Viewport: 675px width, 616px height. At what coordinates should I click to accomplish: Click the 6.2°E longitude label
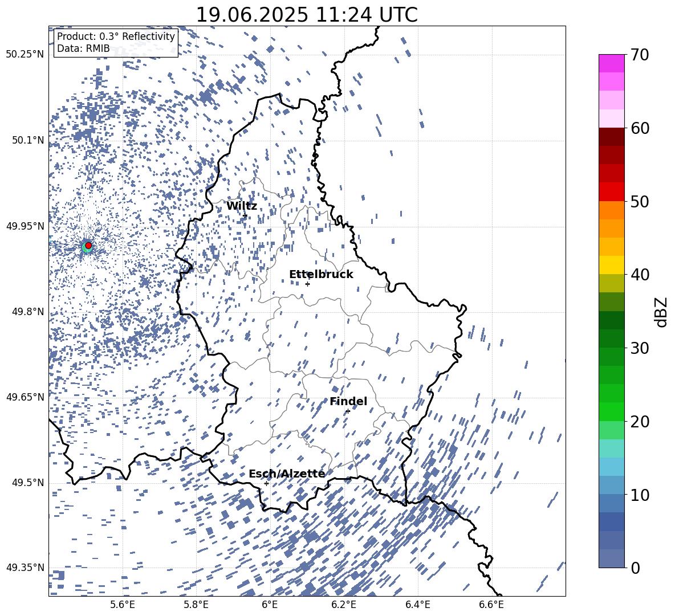pyautogui.click(x=344, y=605)
